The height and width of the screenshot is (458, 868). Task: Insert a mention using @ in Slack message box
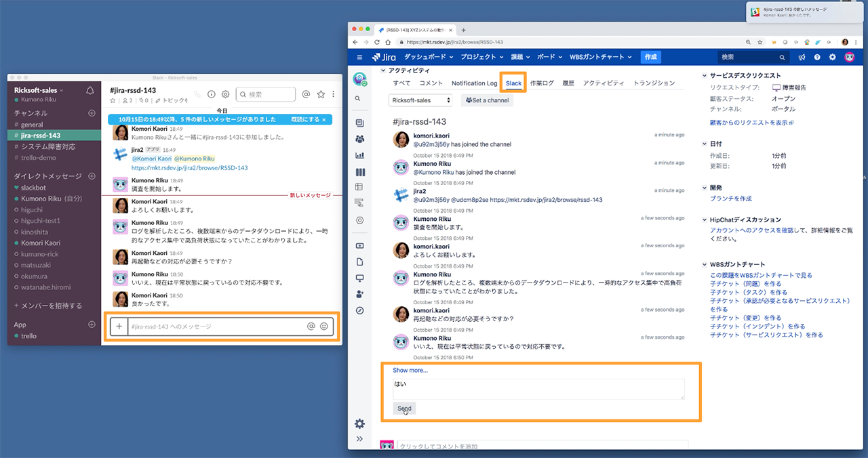click(x=311, y=327)
